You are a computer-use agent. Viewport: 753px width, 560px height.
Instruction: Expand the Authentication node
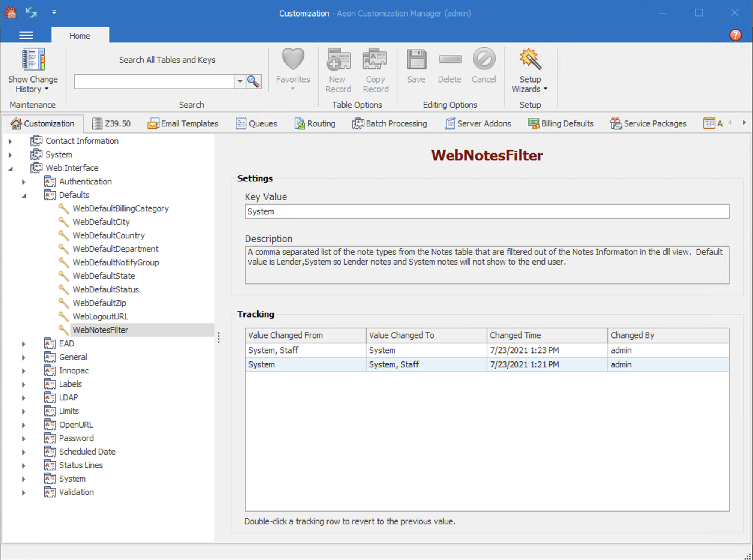tap(24, 181)
